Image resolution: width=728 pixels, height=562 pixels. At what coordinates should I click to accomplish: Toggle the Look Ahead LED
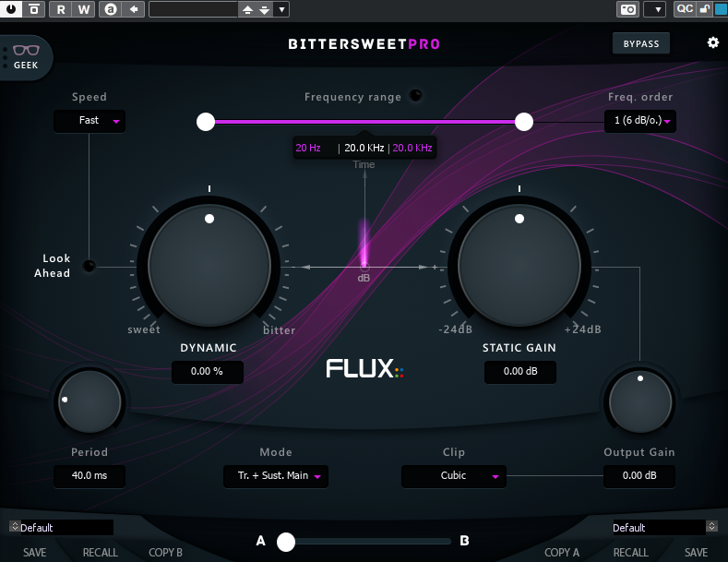pyautogui.click(x=89, y=266)
